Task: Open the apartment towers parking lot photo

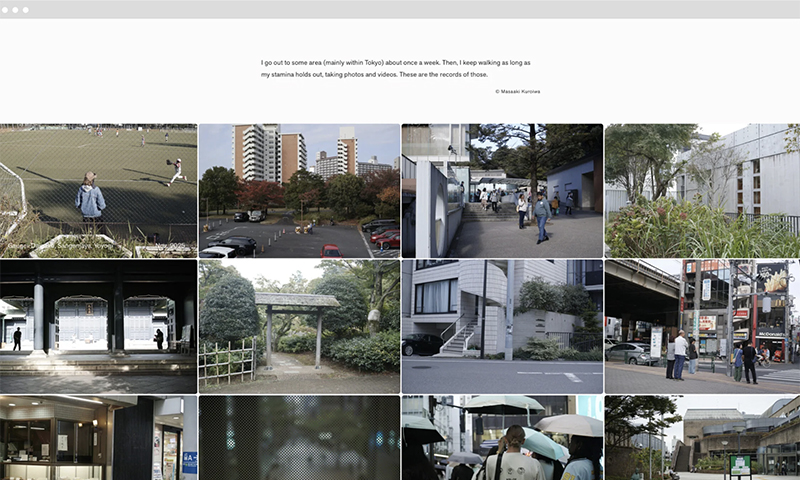Action: [x=299, y=191]
